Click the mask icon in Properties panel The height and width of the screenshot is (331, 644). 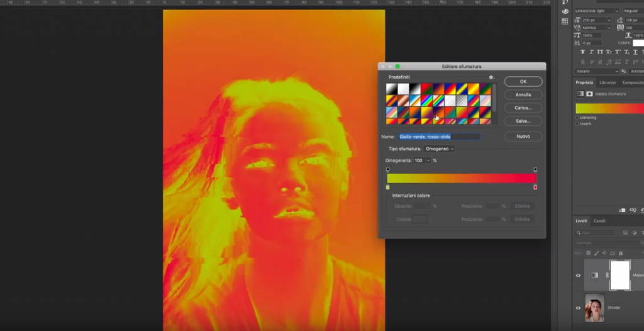589,94
